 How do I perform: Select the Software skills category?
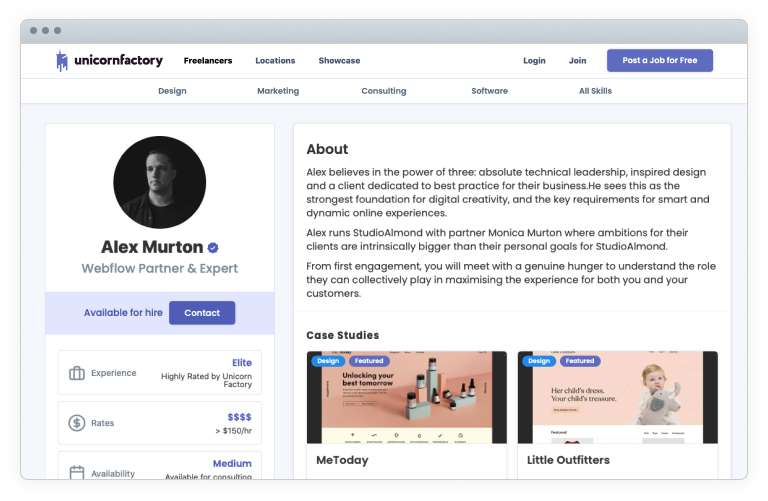point(490,91)
